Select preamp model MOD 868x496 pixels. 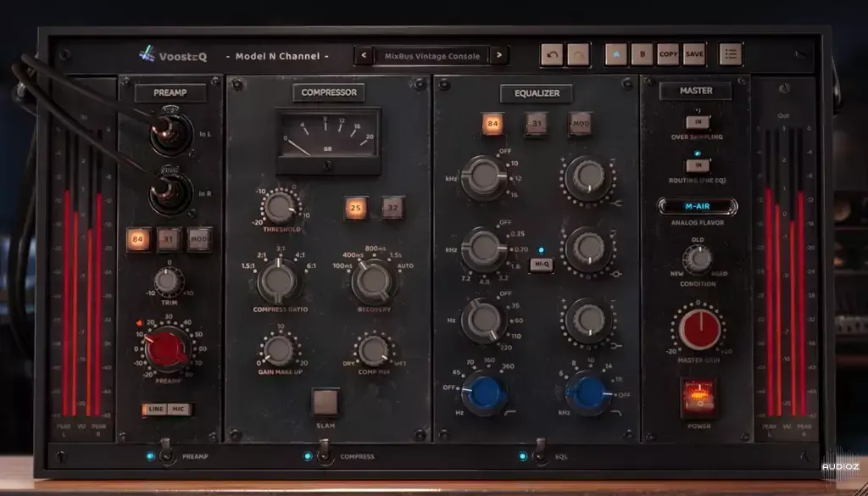click(198, 239)
